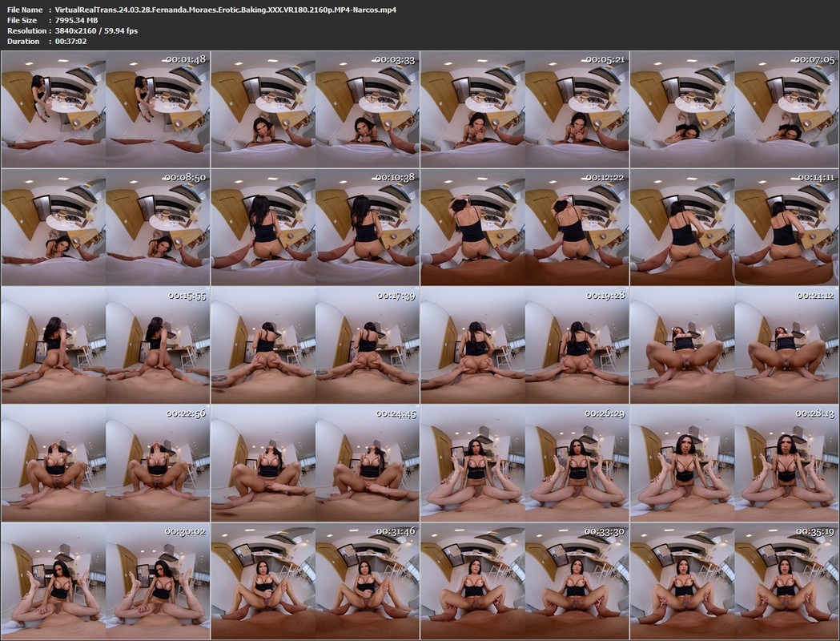This screenshot has height=641, width=840.
Task: Select the resolution value 3840x2160 / 59.94 fps
Action: coord(96,30)
